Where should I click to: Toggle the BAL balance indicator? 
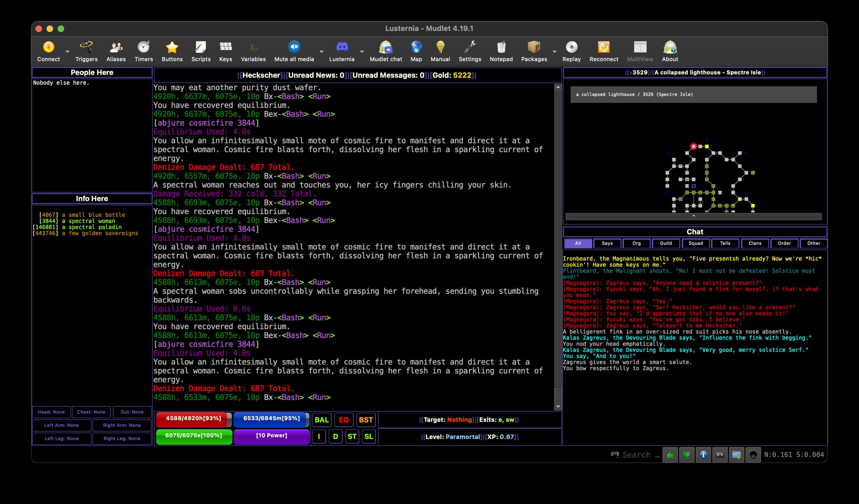(322, 420)
